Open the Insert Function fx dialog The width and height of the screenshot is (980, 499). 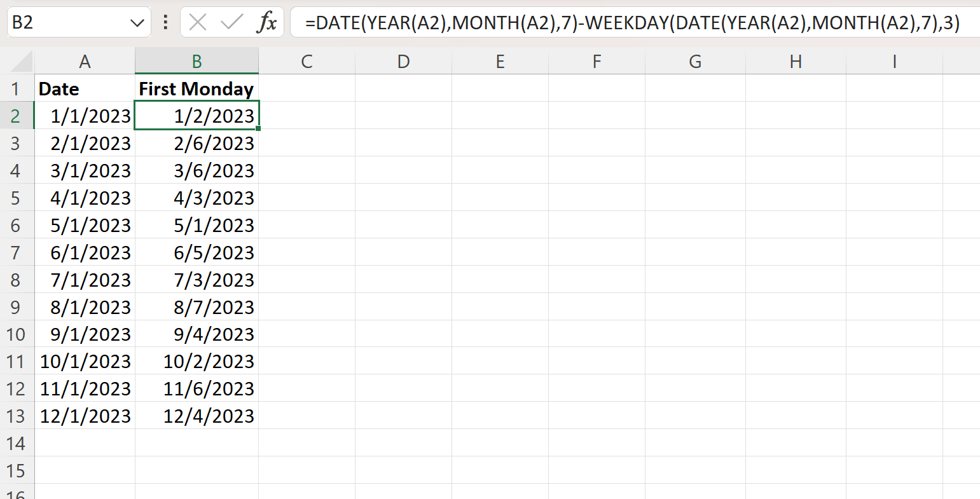[266, 23]
